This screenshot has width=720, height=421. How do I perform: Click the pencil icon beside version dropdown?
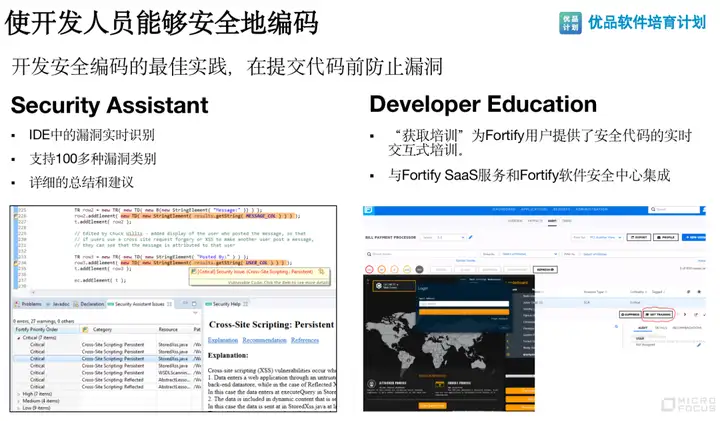[x=470, y=237]
